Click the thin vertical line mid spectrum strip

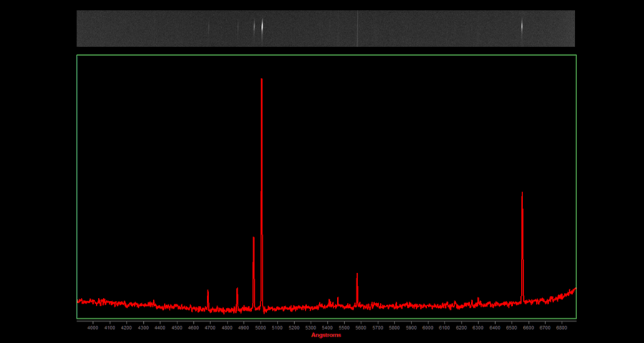coord(357,29)
